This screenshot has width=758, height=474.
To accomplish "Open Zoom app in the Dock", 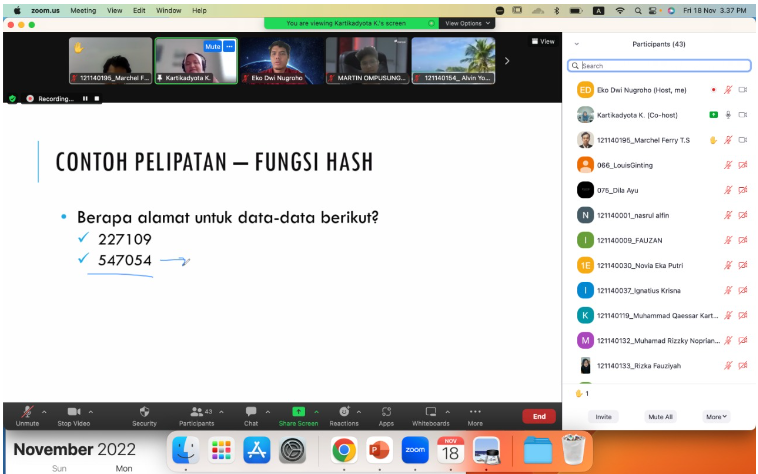I will [x=415, y=452].
